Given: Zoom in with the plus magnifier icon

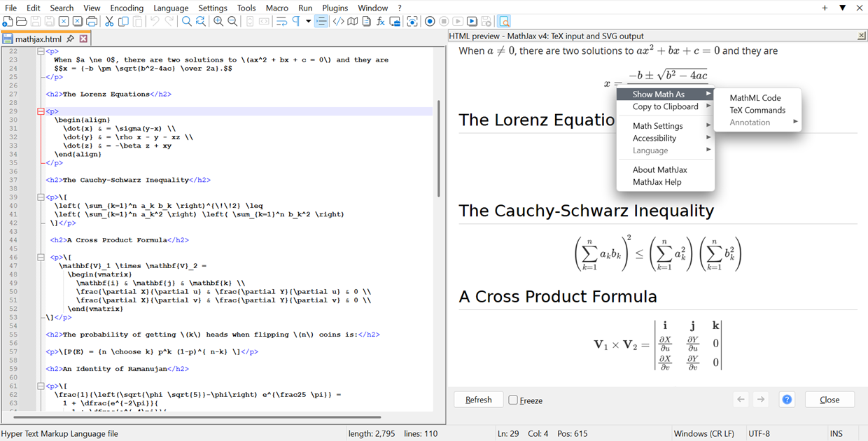Looking at the screenshot, I should [218, 22].
